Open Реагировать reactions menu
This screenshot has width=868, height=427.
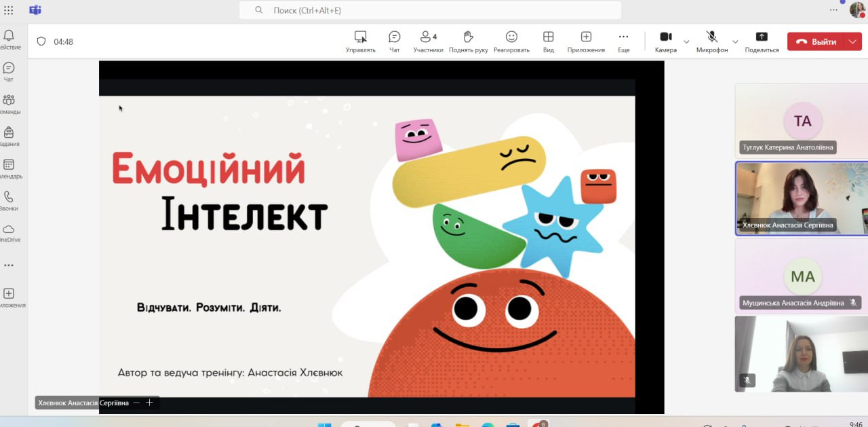click(511, 41)
